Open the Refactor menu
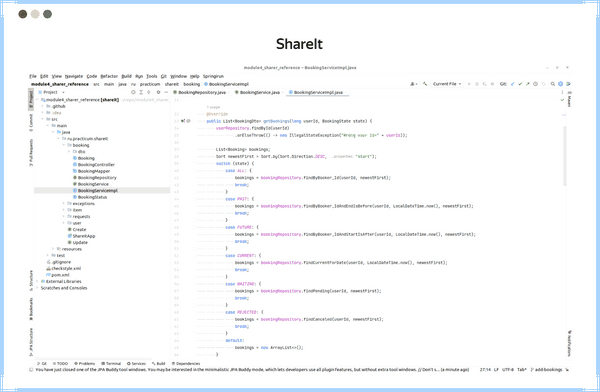 coord(109,76)
